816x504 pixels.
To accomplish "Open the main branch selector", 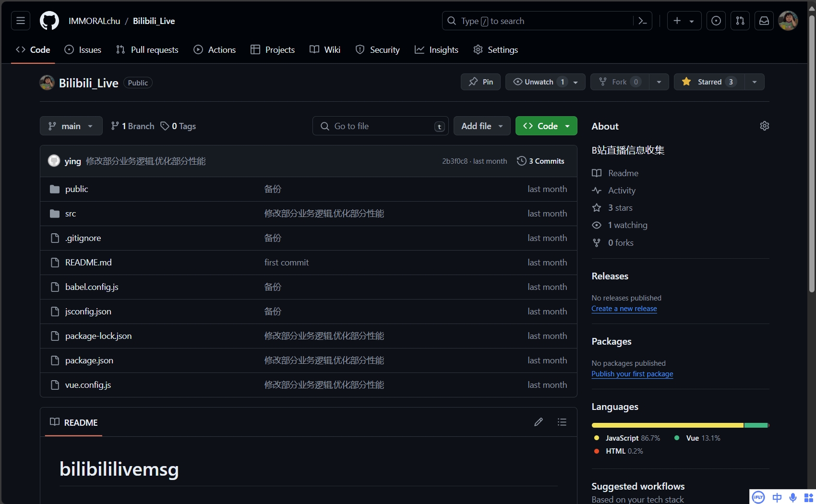I will pyautogui.click(x=71, y=126).
